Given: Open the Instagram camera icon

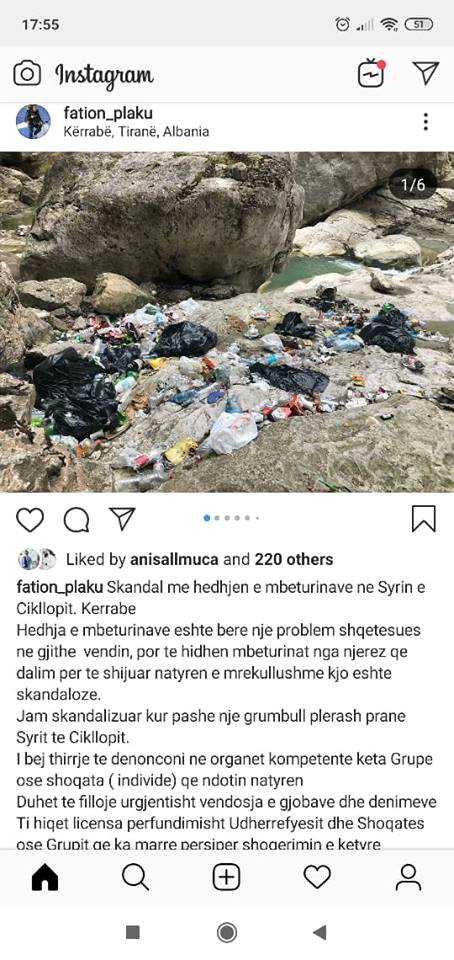Looking at the screenshot, I should pyautogui.click(x=27, y=74).
